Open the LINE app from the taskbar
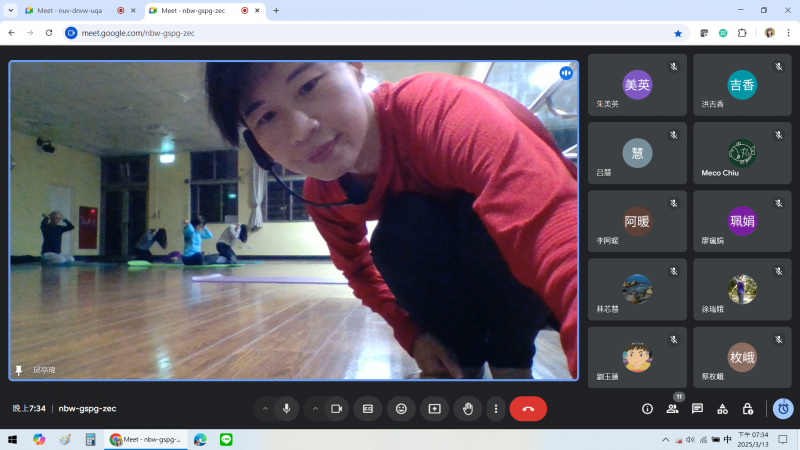Viewport: 800px width, 450px height. point(226,439)
